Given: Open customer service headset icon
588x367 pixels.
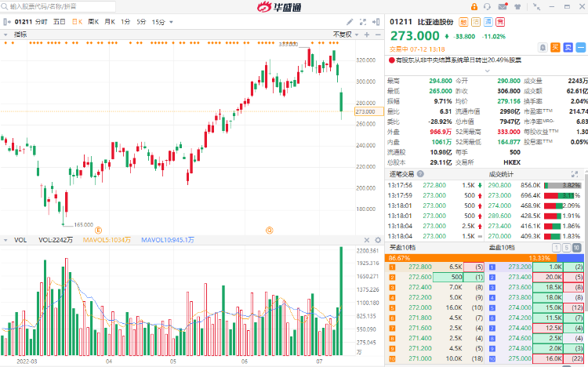Looking at the screenshot, I should click(x=487, y=7).
